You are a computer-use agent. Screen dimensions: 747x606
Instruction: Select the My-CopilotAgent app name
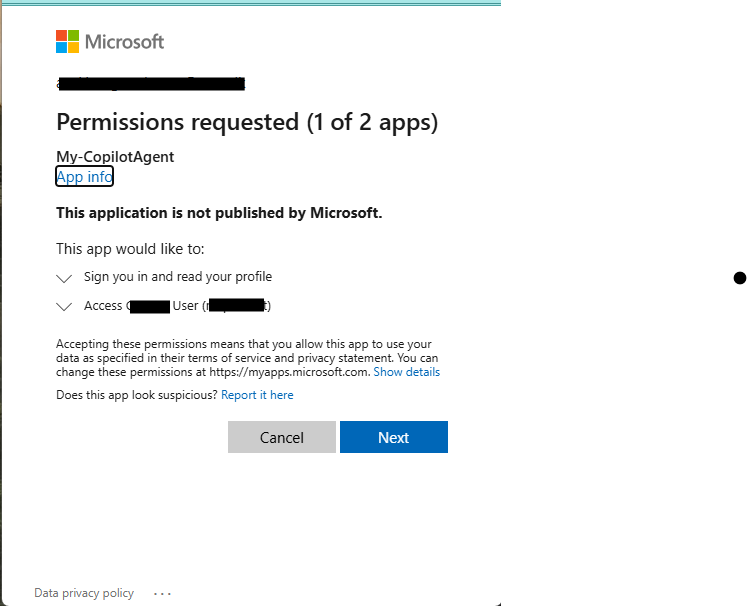(x=115, y=157)
